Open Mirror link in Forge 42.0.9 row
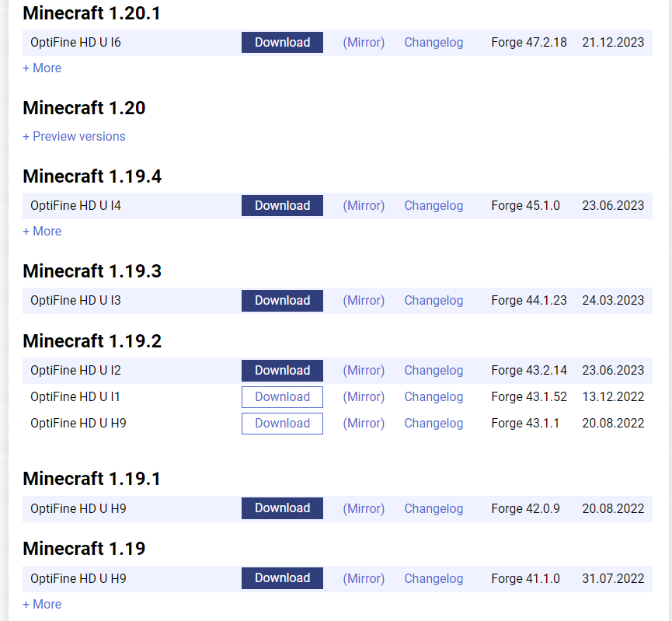This screenshot has width=672, height=621. [x=364, y=508]
